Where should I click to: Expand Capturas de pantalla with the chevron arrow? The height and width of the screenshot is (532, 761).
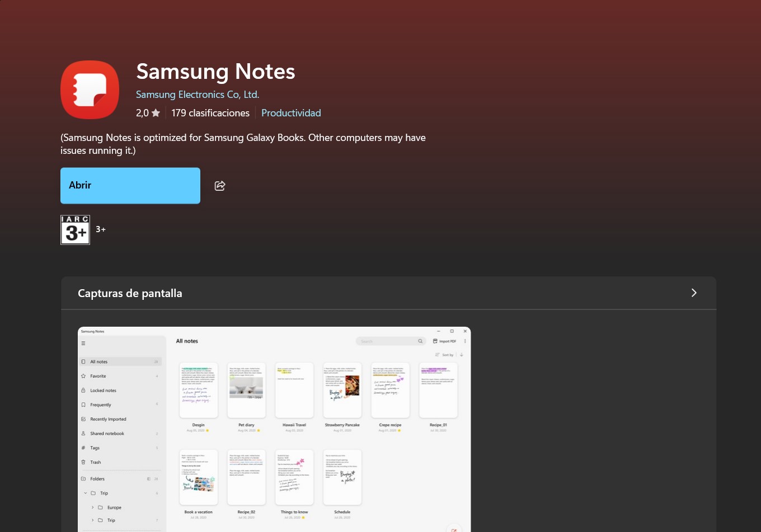[694, 293]
